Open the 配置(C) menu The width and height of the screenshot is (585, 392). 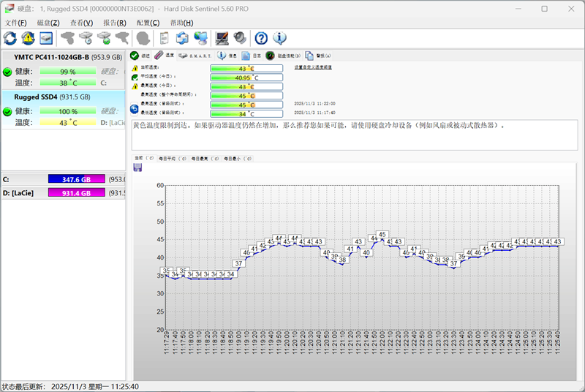148,23
